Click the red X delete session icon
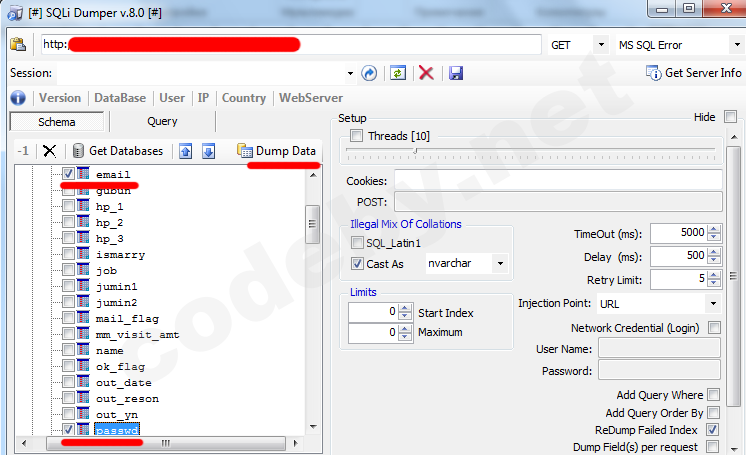 pyautogui.click(x=426, y=73)
